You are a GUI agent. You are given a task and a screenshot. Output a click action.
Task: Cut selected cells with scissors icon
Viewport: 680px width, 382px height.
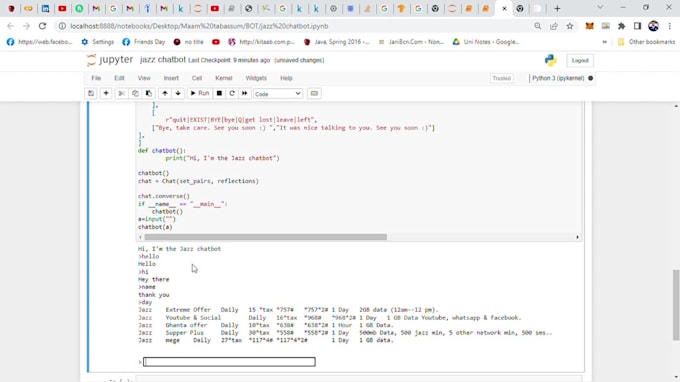click(122, 94)
